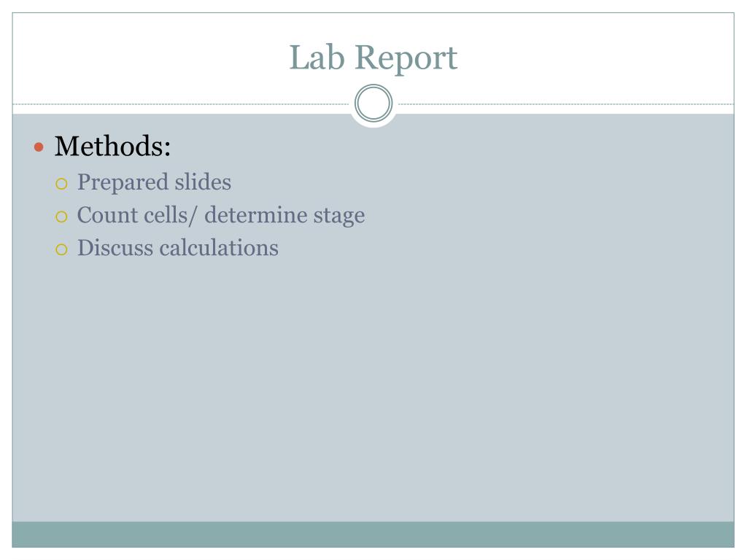747x560 pixels.
Task: Click the dark teal footer bar
Action: 373,534
